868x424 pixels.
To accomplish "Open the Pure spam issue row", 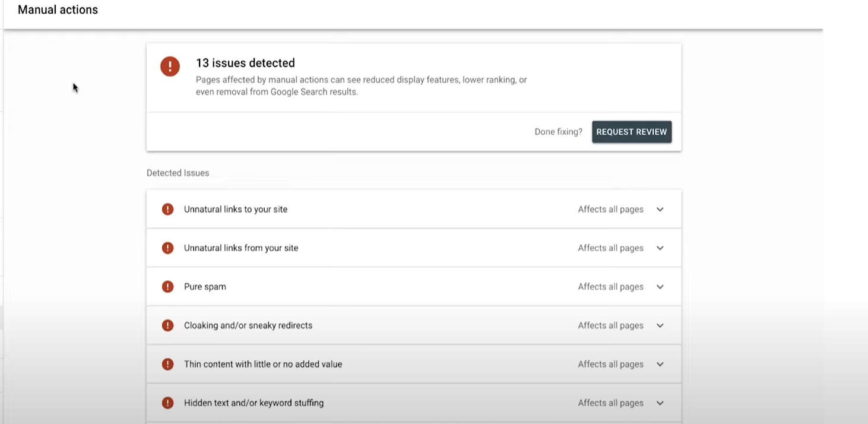I will click(x=205, y=286).
